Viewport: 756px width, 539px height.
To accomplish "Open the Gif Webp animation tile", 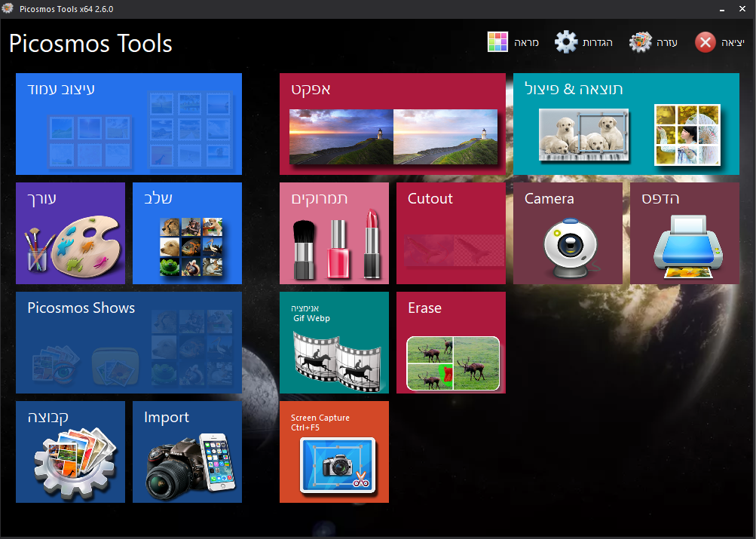I will pyautogui.click(x=334, y=343).
